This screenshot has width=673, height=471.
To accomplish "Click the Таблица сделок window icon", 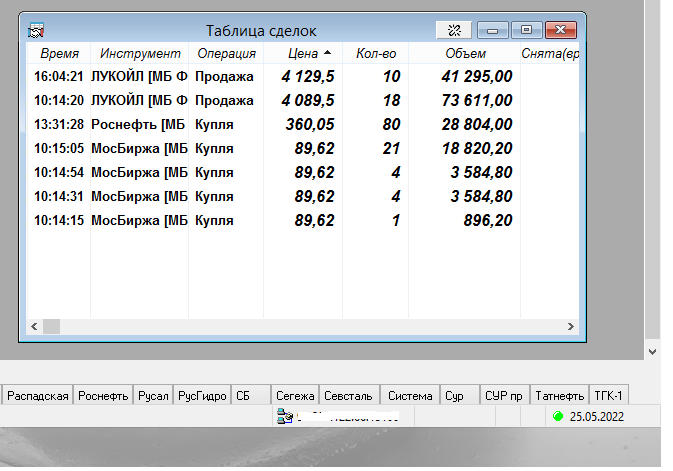I will pos(36,30).
